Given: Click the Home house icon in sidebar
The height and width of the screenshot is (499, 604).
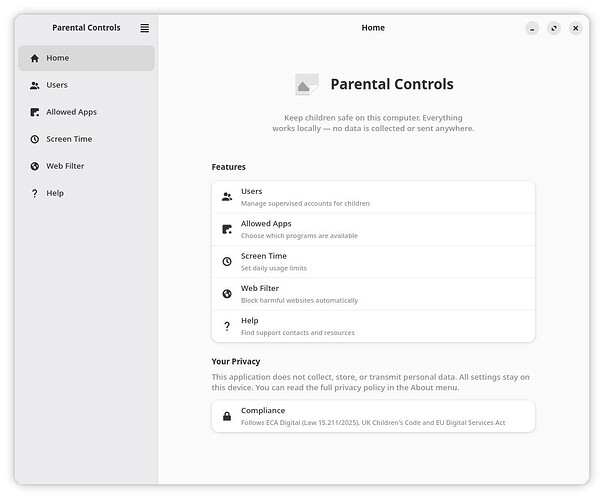Looking at the screenshot, I should 35,58.
